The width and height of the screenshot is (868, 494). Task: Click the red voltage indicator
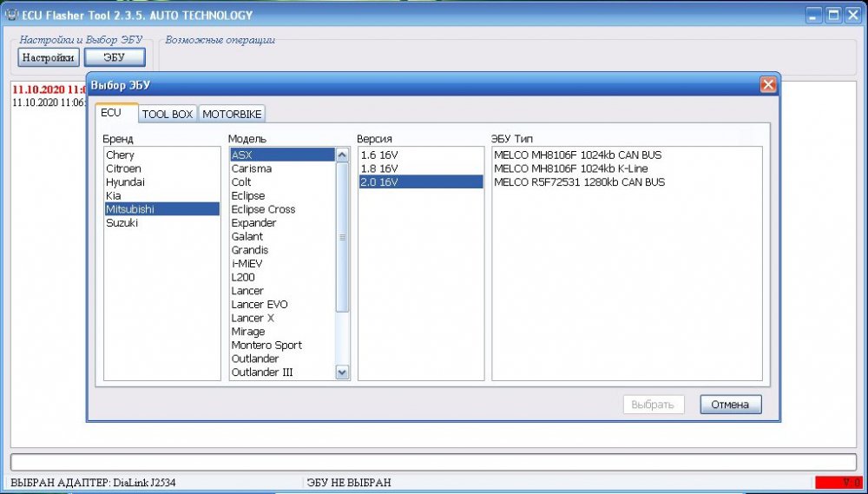838,483
